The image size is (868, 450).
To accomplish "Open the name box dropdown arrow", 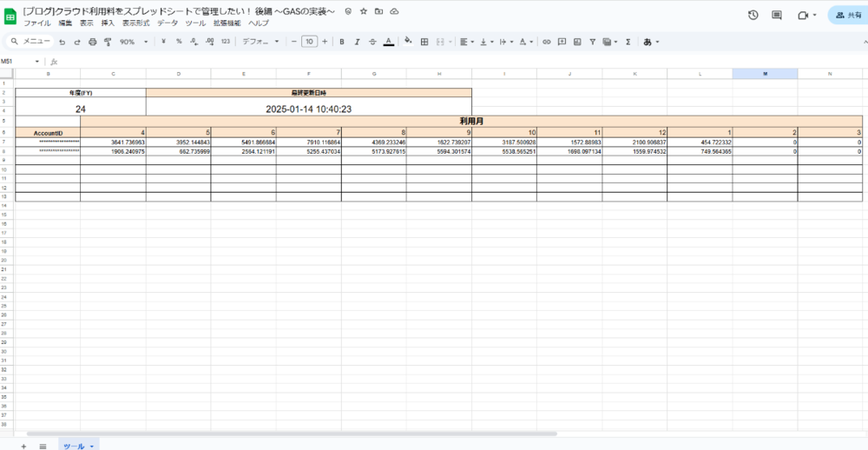I will pos(37,62).
